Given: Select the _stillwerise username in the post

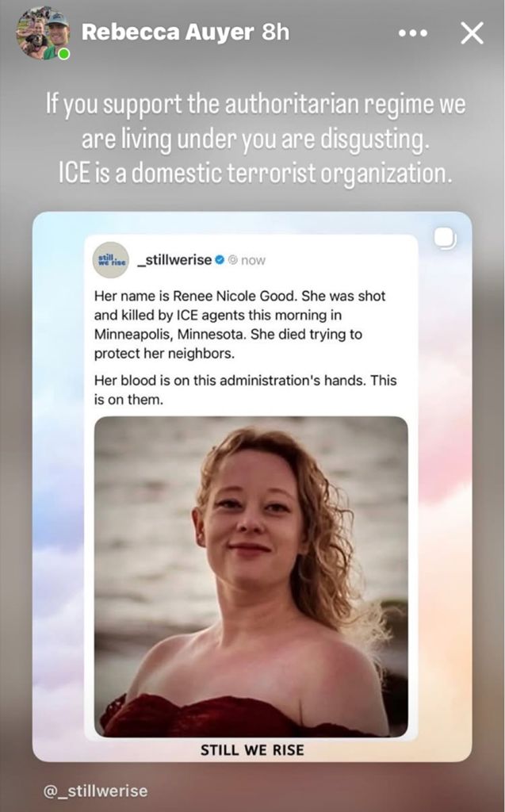Looking at the screenshot, I should pos(174,260).
